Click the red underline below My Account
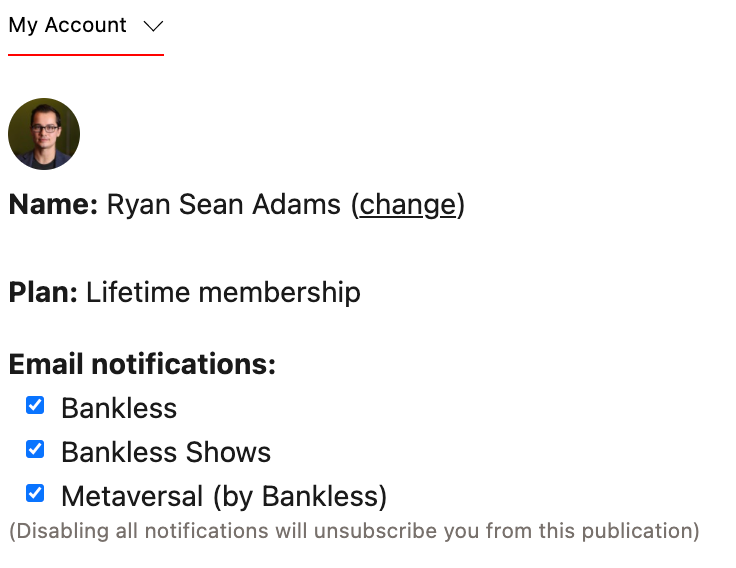Viewport: 736px width, 568px height. tap(86, 55)
